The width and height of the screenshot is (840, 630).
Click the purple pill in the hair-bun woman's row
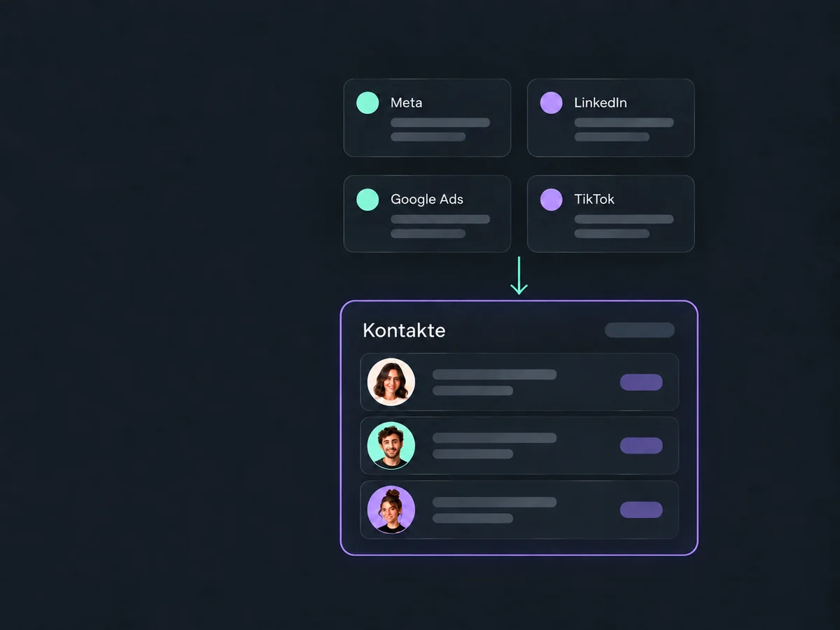point(641,510)
